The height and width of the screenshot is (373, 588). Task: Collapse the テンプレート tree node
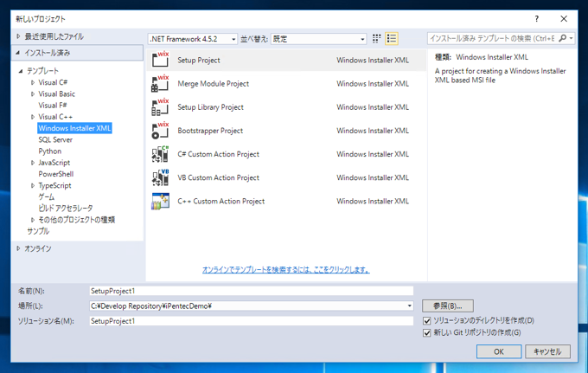click(21, 71)
